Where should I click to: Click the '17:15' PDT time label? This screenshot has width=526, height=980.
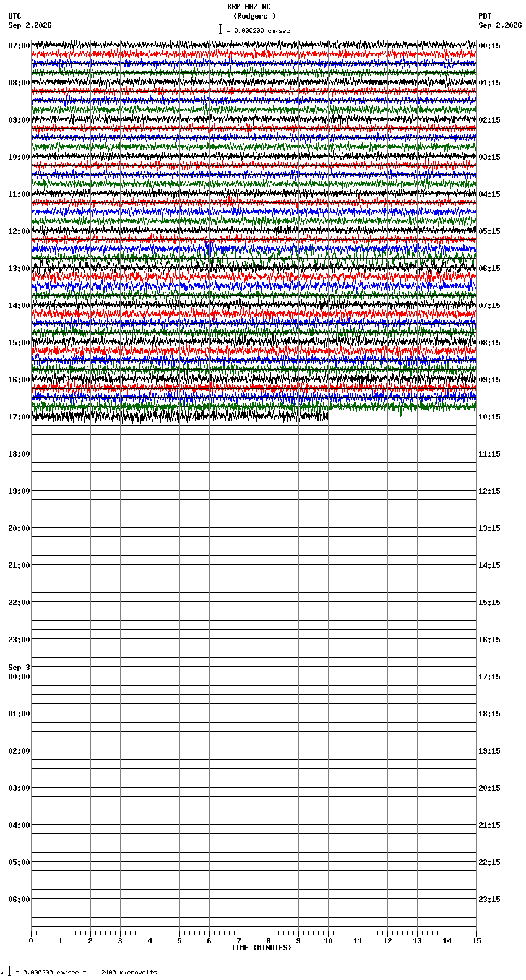coord(489,677)
